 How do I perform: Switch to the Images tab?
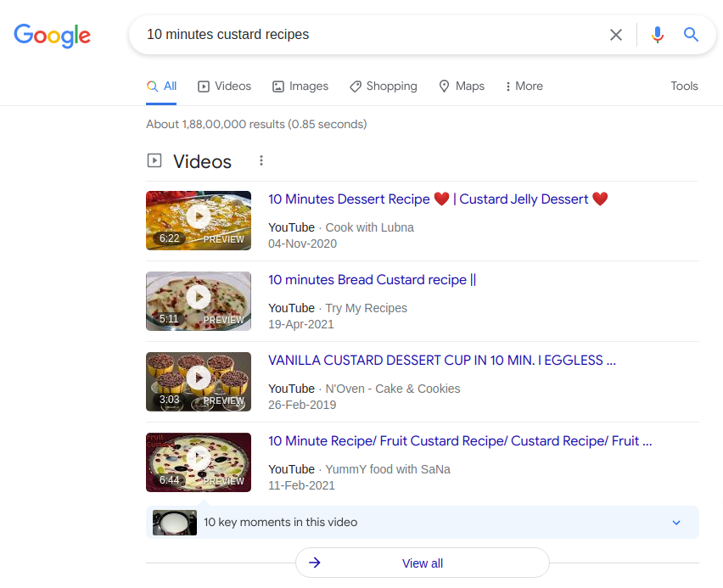[300, 87]
